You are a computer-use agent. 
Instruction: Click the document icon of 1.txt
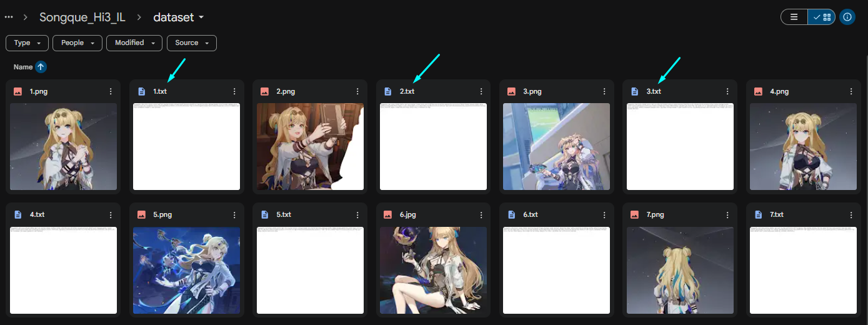coord(141,91)
